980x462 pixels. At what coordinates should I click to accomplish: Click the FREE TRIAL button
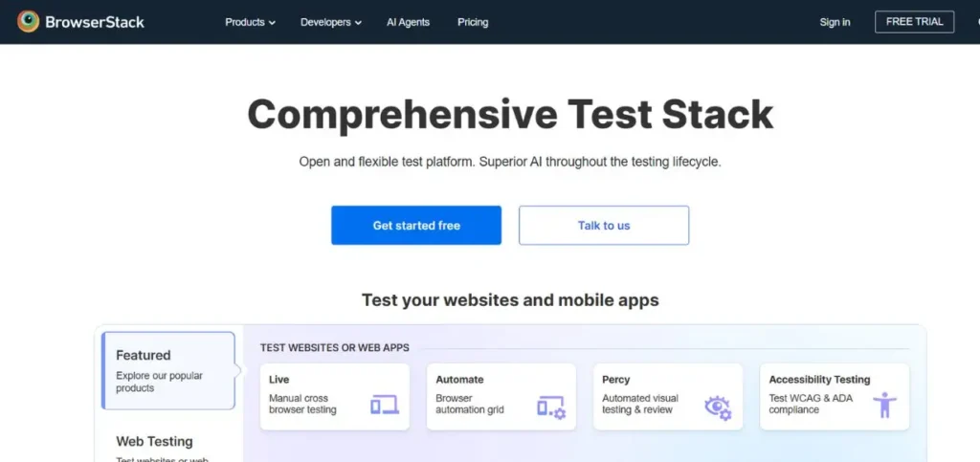pyautogui.click(x=914, y=22)
